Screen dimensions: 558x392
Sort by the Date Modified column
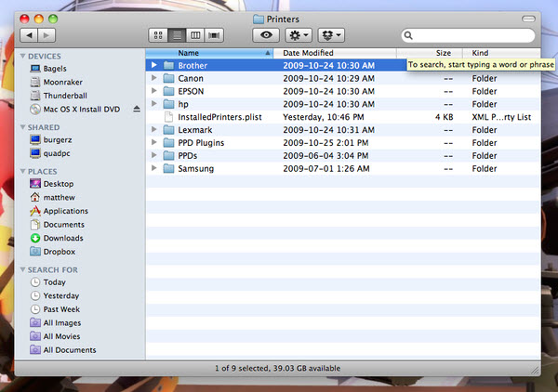click(x=335, y=53)
